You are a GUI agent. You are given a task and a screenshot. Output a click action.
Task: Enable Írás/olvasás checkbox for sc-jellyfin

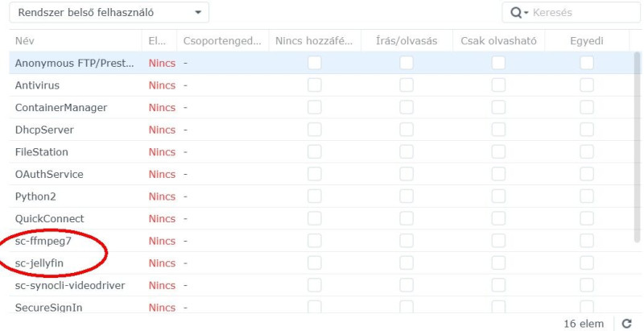[407, 263]
